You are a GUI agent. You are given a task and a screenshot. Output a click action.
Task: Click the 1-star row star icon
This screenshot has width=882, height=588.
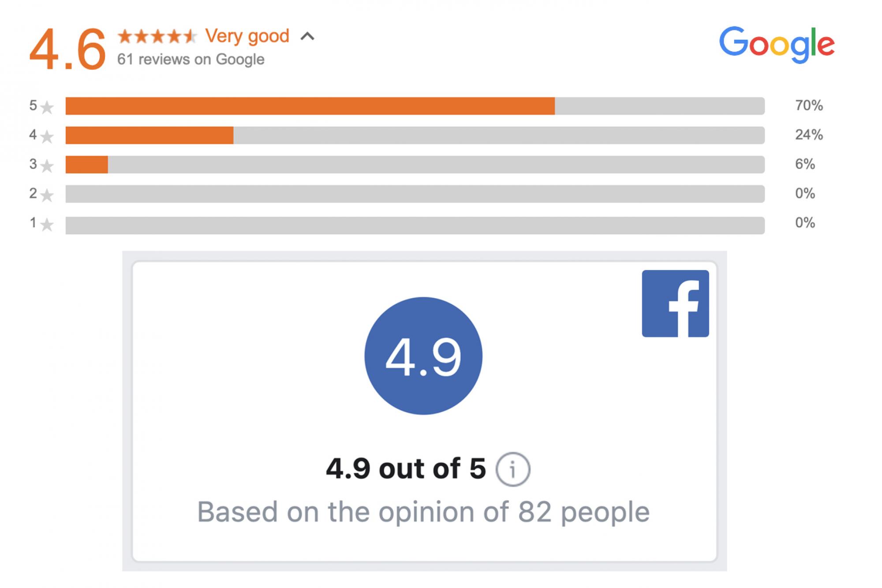[x=47, y=225]
